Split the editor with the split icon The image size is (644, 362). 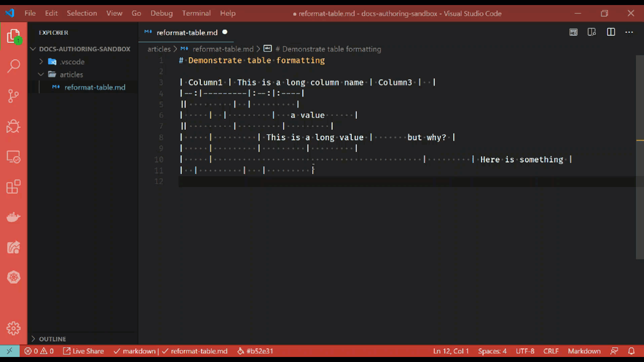pyautogui.click(x=611, y=32)
